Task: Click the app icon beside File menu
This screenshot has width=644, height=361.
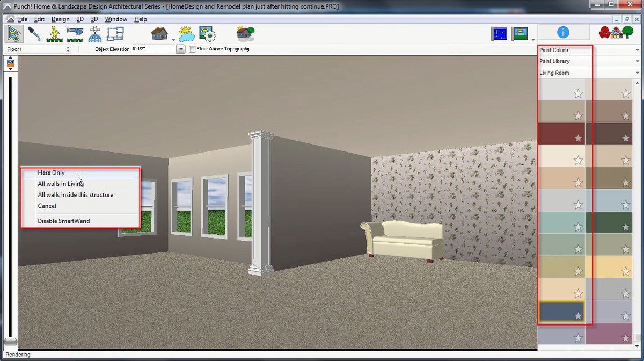Action: pos(11,19)
